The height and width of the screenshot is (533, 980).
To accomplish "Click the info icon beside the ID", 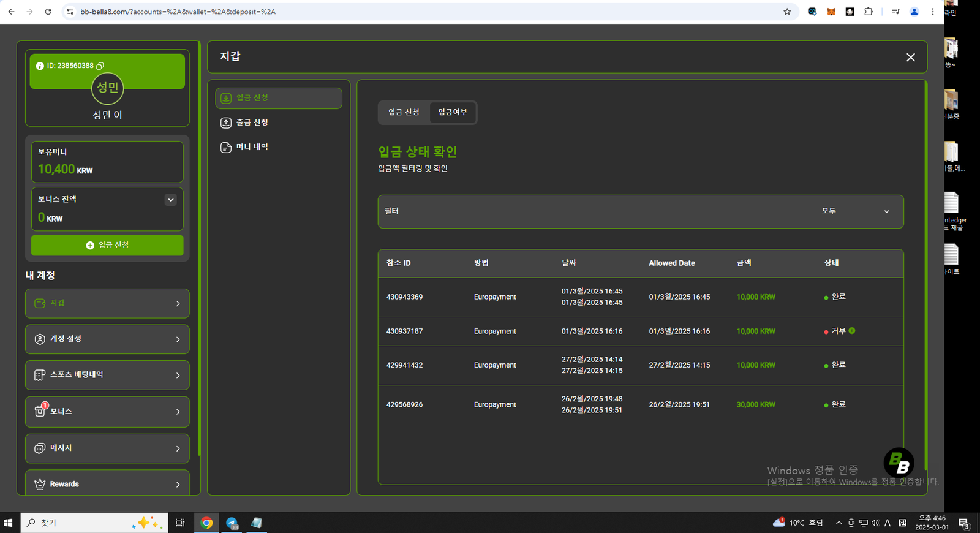I will pyautogui.click(x=40, y=66).
